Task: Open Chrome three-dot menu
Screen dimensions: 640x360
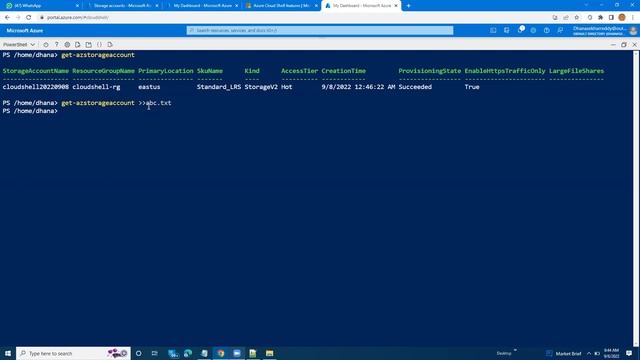Action: pos(633,18)
